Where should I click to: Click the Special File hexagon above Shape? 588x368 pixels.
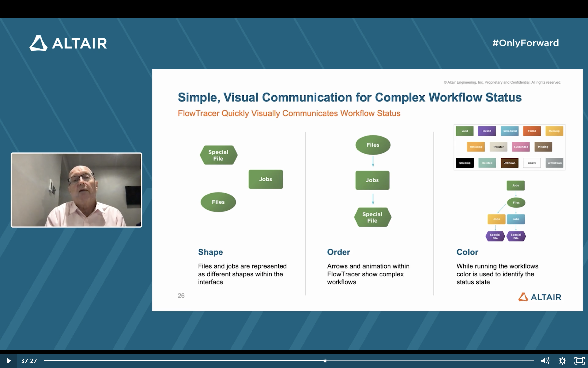click(218, 155)
